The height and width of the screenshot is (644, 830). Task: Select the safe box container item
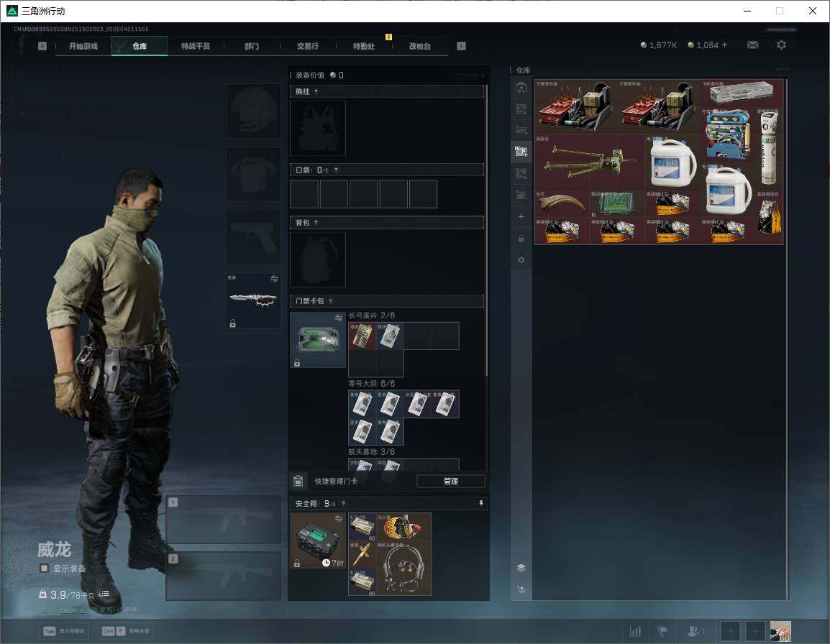point(318,540)
